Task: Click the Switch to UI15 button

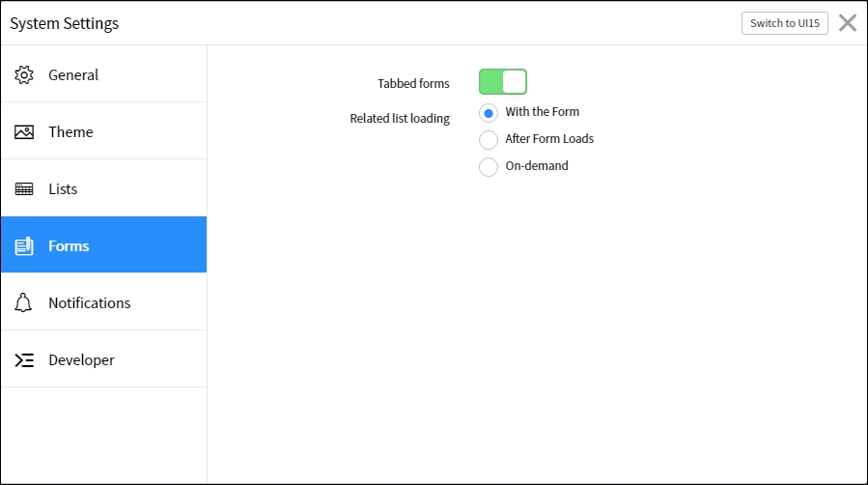Action: tap(784, 23)
